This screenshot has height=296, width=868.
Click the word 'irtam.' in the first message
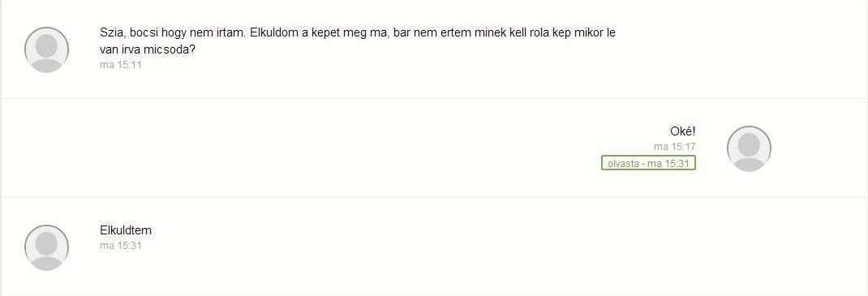click(x=231, y=32)
